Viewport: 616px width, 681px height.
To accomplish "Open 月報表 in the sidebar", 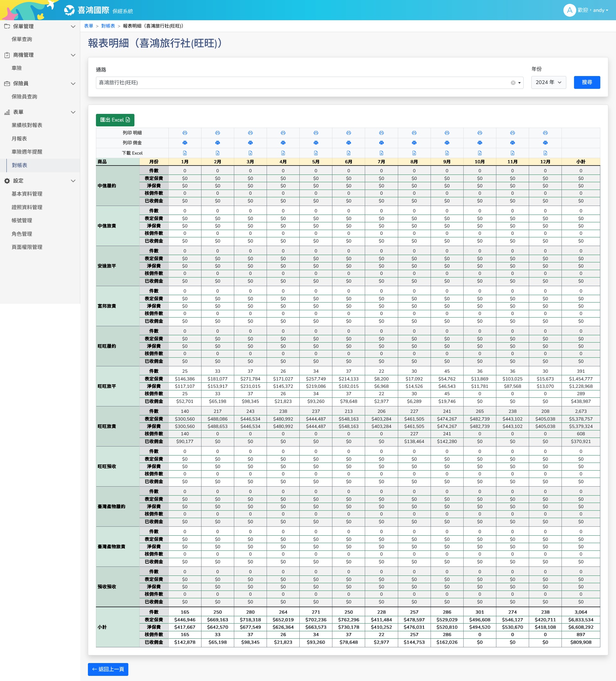I will (19, 139).
